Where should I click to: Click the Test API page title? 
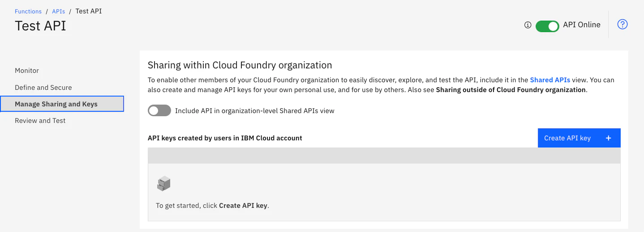[x=40, y=26]
